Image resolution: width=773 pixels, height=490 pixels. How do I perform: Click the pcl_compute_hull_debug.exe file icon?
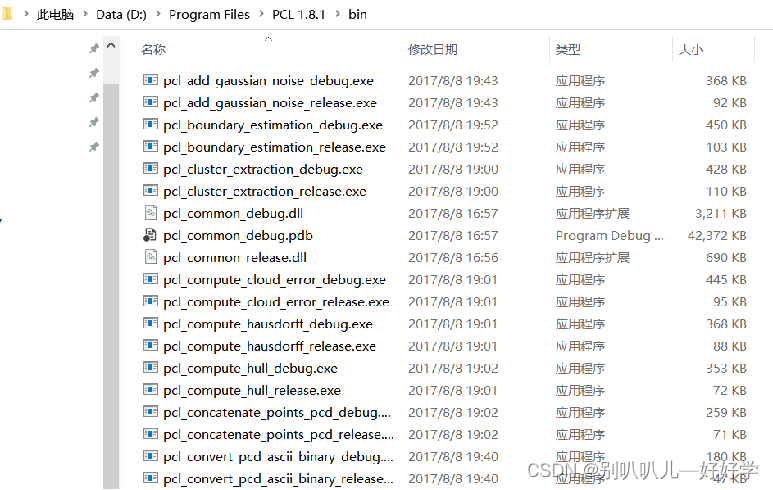[150, 368]
